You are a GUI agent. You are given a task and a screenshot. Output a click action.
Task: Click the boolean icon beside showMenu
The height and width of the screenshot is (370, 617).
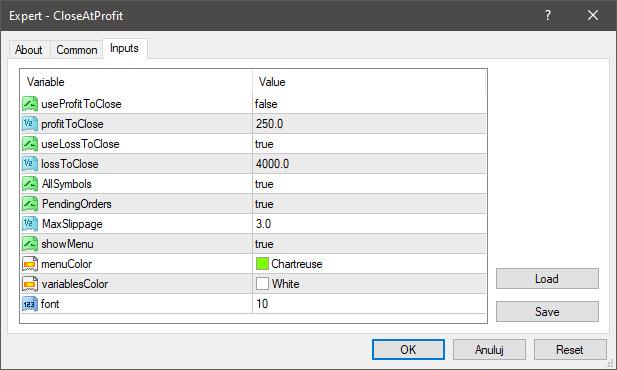30,244
